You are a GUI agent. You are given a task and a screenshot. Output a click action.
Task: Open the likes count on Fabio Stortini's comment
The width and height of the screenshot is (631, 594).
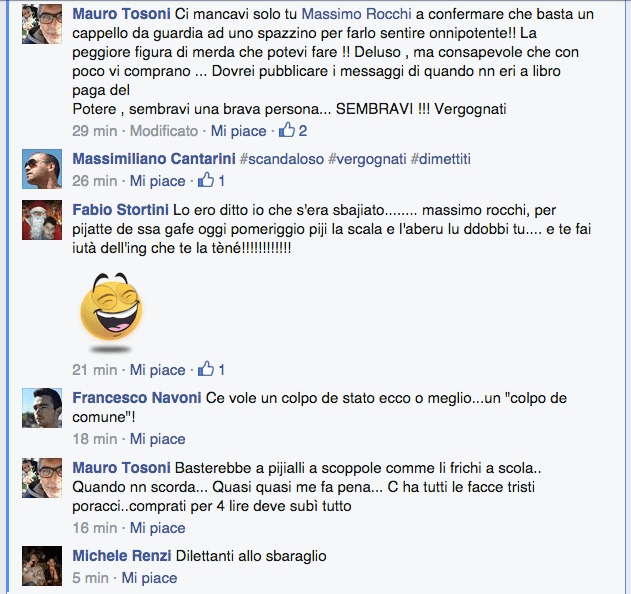click(x=211, y=369)
